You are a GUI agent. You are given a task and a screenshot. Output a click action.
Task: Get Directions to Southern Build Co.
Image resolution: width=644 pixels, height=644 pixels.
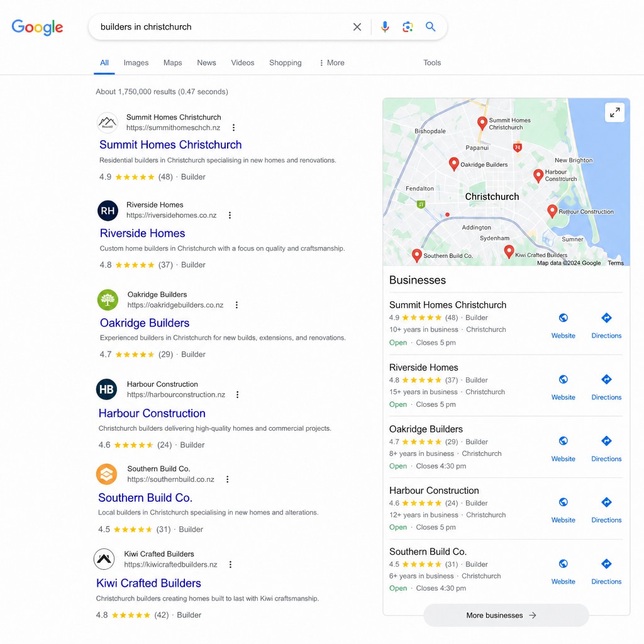tap(606, 572)
